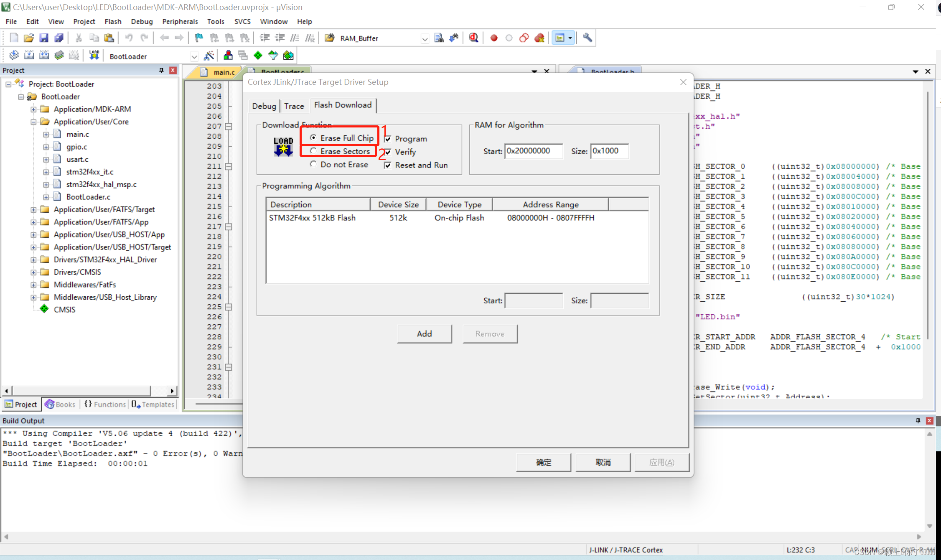Screen dimensions: 941x560
Task: Select Erase Full Chip radio button
Action: coord(312,138)
